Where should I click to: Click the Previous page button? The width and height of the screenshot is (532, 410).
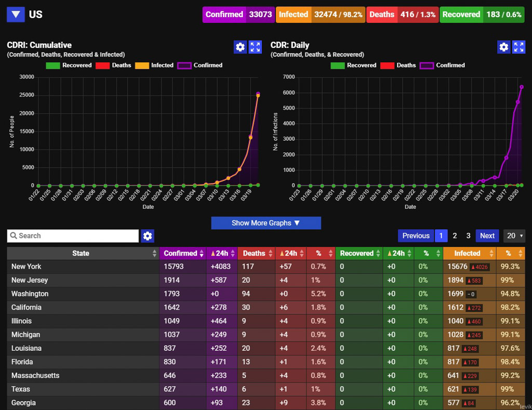tap(416, 236)
